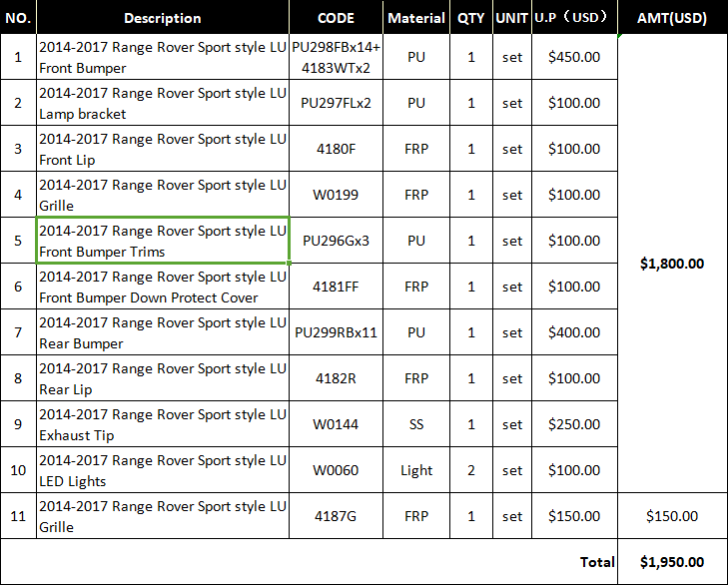Select the Description header cell

click(163, 17)
